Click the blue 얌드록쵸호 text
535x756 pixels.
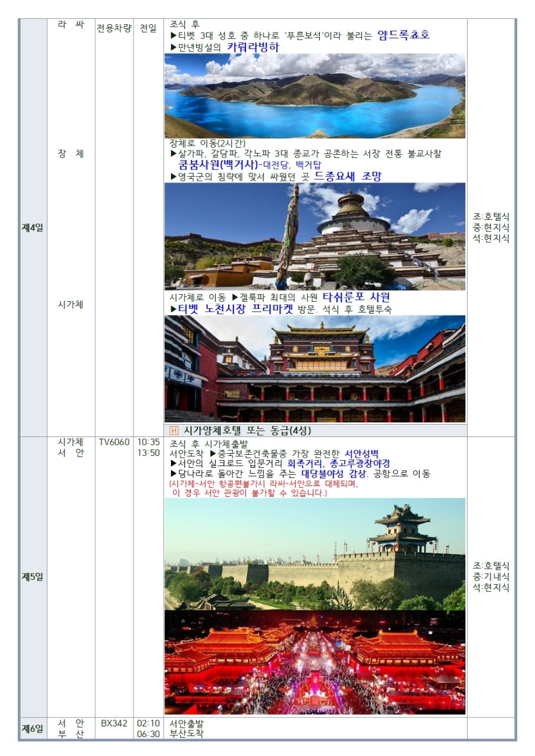(403, 35)
